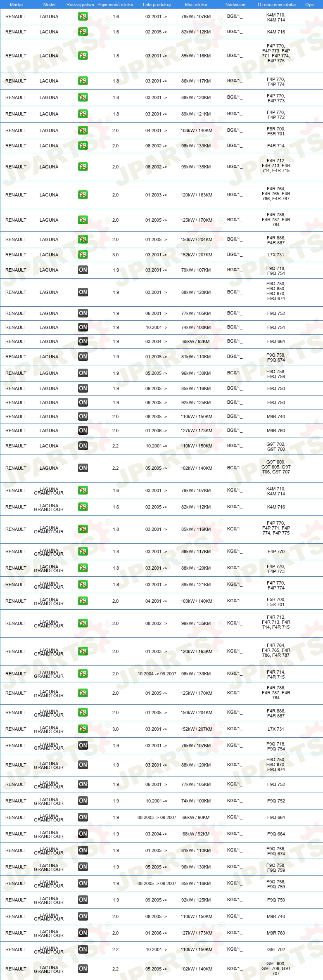Click ON icon in Grandtour KG0/1_ 68kW / 92KM row

pos(83,834)
